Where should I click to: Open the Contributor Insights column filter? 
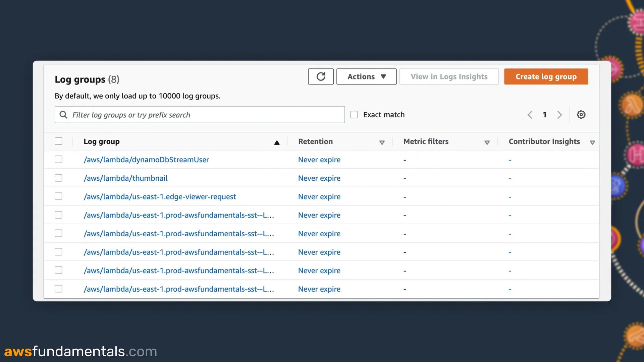click(x=593, y=142)
